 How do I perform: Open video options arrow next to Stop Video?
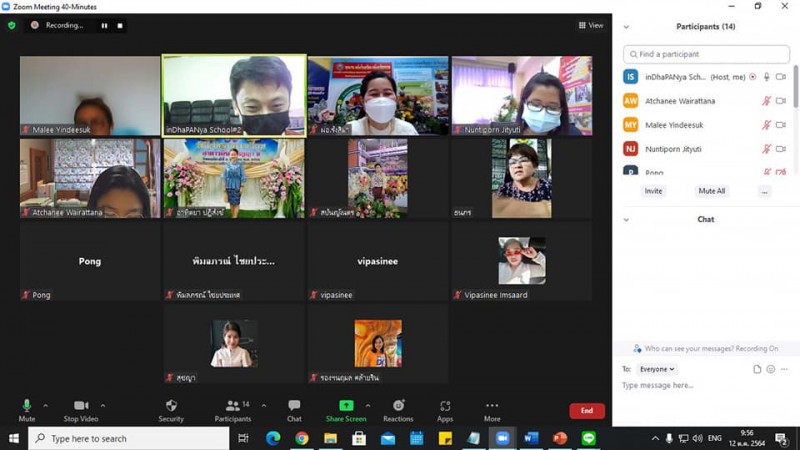point(103,406)
